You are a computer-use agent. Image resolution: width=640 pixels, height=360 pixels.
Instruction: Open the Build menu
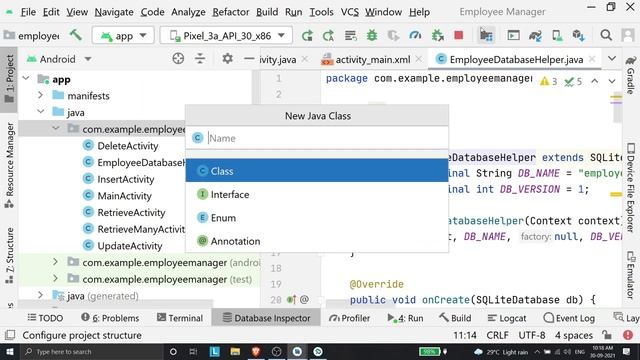click(x=267, y=12)
